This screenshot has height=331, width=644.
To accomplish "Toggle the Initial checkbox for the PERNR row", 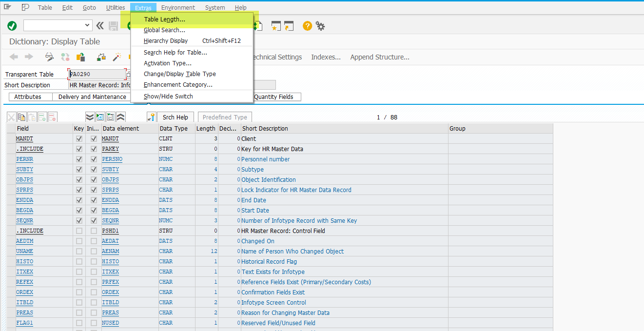I will (x=94, y=159).
